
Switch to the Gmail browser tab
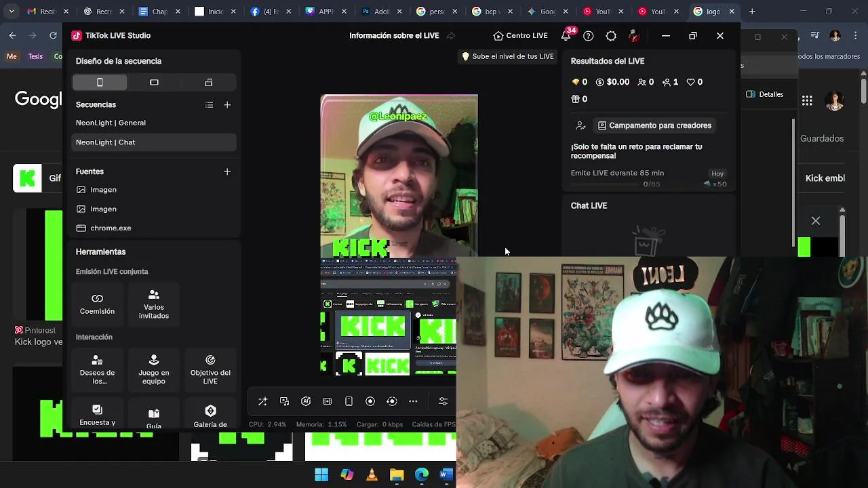tap(47, 12)
